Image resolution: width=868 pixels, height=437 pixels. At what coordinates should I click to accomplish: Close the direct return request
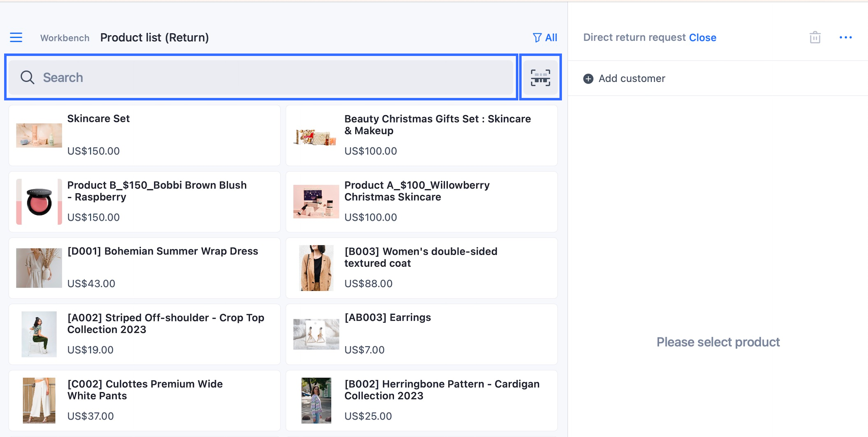pyautogui.click(x=703, y=37)
